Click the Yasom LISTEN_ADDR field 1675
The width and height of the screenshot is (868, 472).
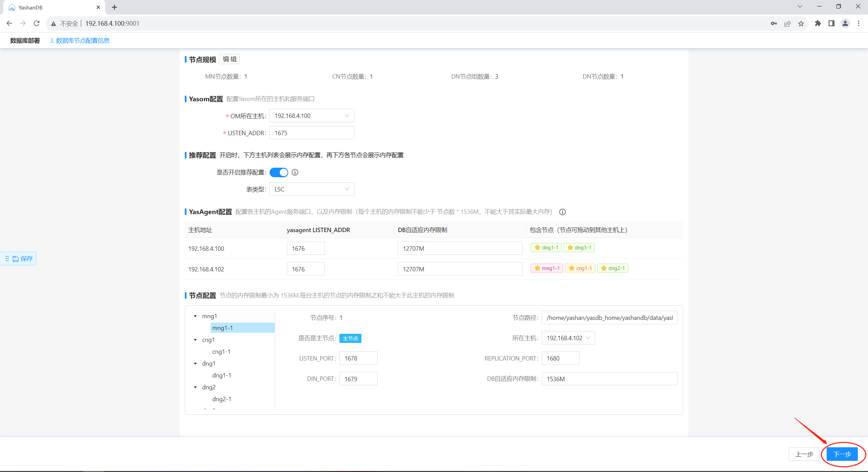(312, 133)
